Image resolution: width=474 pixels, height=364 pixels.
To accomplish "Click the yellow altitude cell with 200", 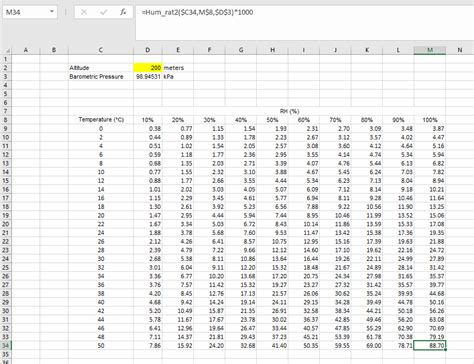I will pos(148,68).
